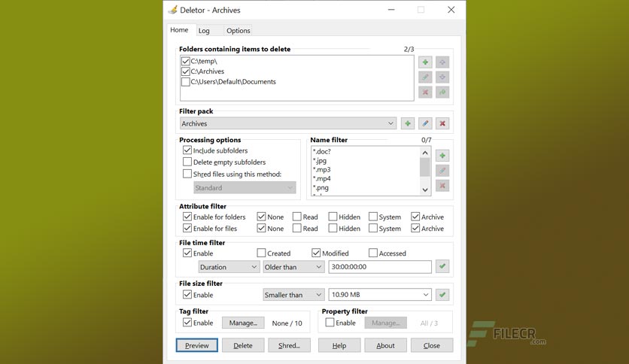629x364 pixels.
Task: Check the C:\Users\Default\Documents folder
Action: click(x=185, y=82)
